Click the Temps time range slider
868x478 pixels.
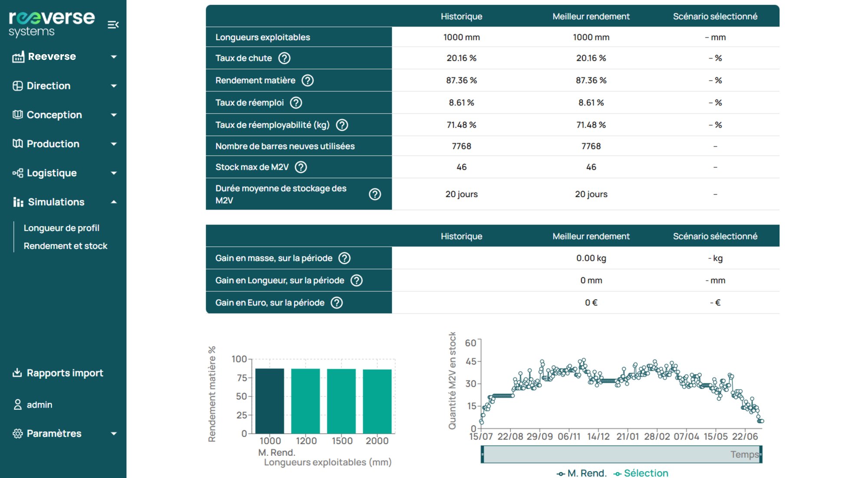click(x=621, y=455)
